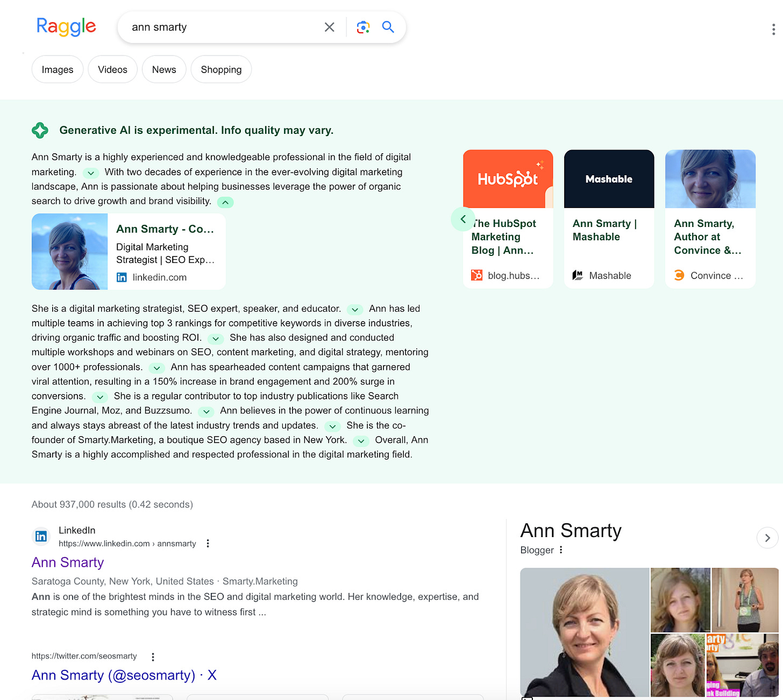Open Ann Smarty - Co… LinkedIn card title
The height and width of the screenshot is (700, 783).
coord(165,229)
